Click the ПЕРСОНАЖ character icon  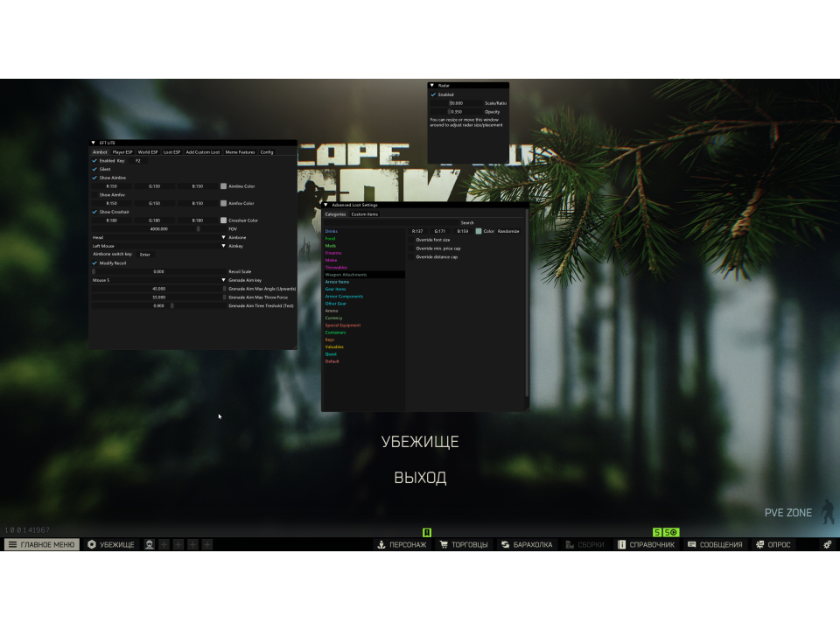point(381,545)
